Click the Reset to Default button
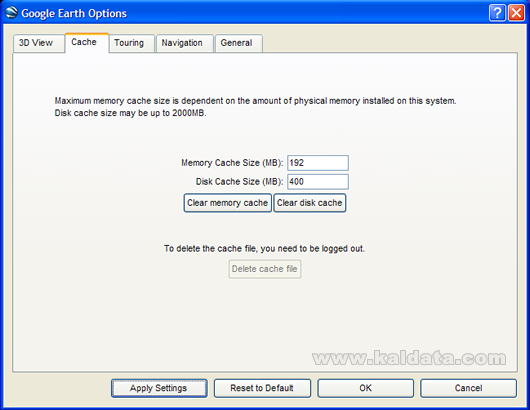Screen dimensions: 530x410 262,388
